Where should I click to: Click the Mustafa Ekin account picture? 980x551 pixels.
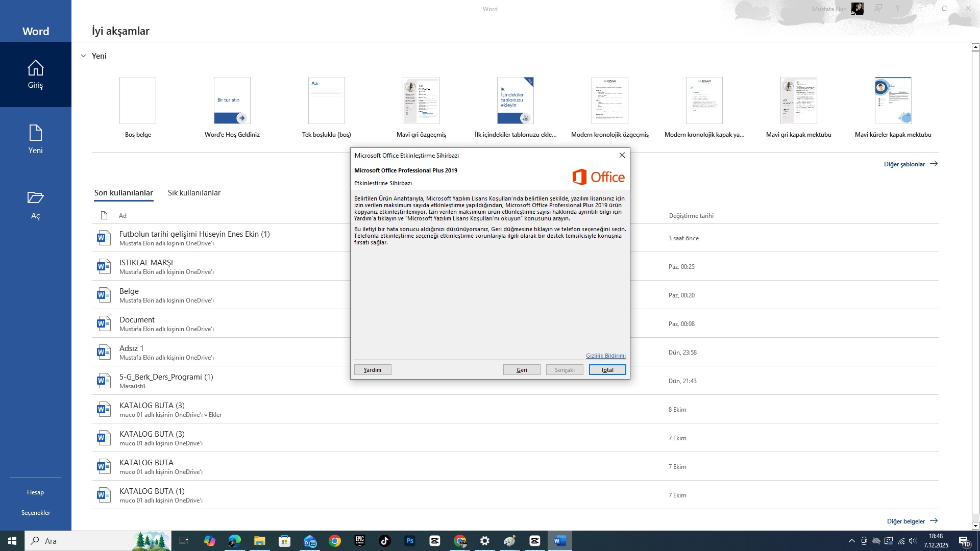(857, 9)
